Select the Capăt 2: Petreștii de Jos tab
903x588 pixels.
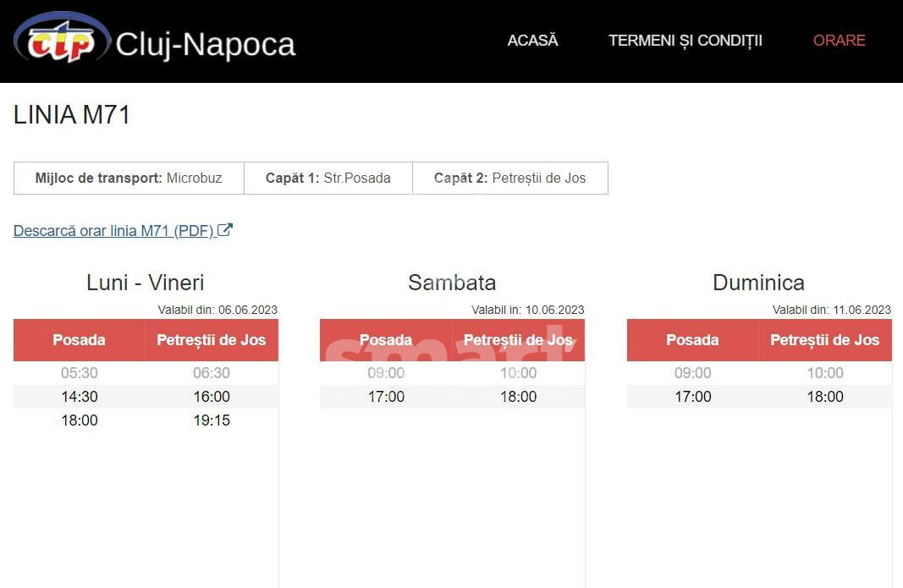(510, 178)
